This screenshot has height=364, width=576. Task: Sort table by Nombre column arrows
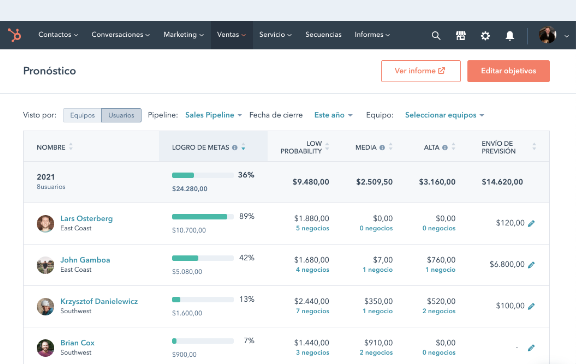pyautogui.click(x=71, y=147)
